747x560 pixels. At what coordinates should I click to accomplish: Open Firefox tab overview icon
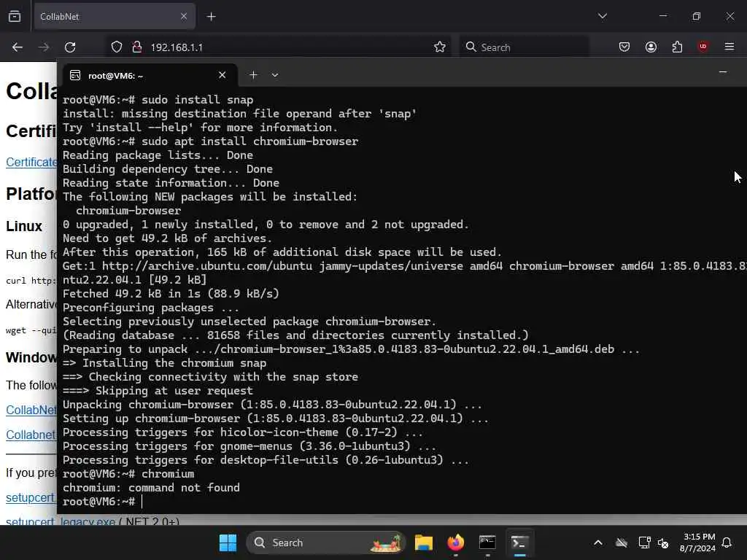coord(15,17)
